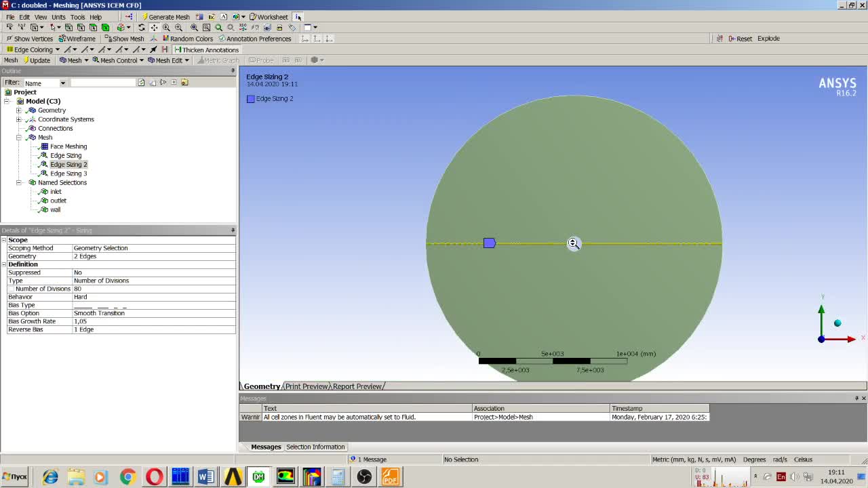The height and width of the screenshot is (488, 868).
Task: Open the Mesh Edit dropdown
Action: [x=168, y=60]
